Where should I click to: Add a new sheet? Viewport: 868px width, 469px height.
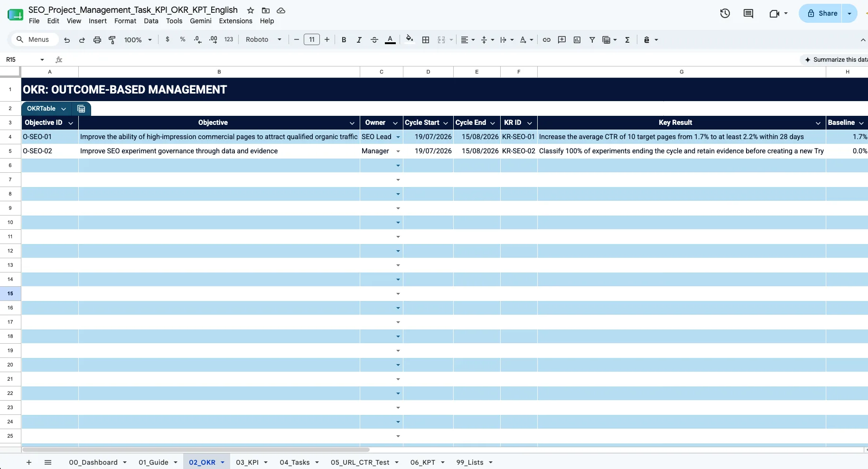click(x=29, y=462)
